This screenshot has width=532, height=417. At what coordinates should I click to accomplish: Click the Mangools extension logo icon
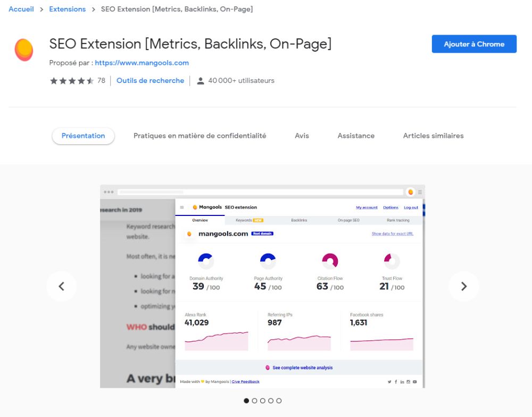pos(24,50)
